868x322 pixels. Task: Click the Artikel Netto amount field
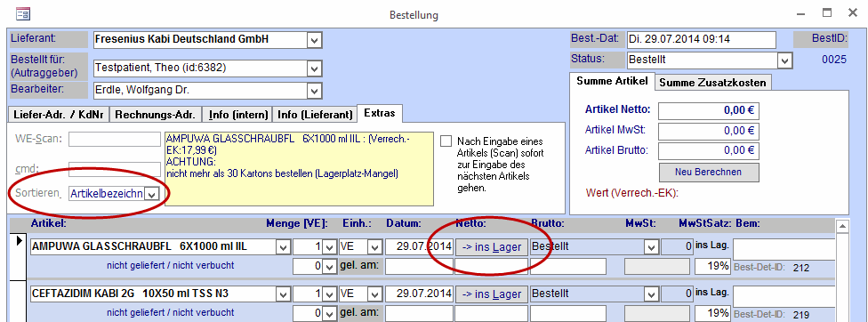pyautogui.click(x=709, y=110)
